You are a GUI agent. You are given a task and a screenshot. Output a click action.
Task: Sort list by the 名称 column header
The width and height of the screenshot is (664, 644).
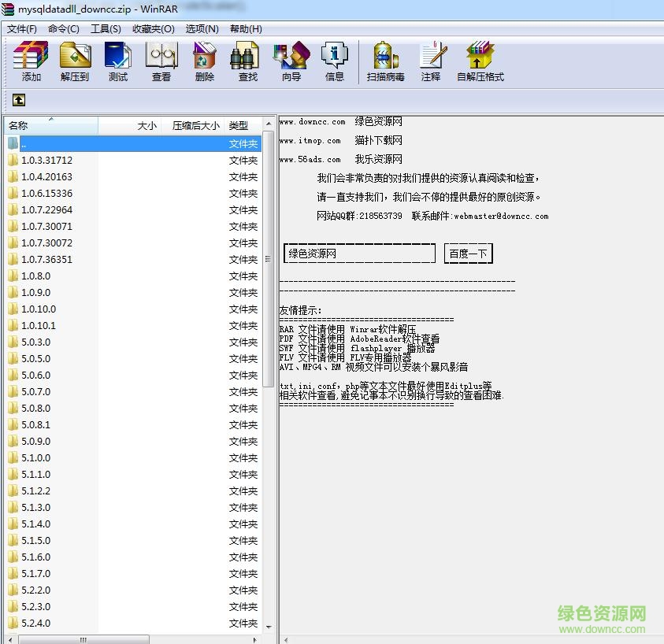pyautogui.click(x=20, y=125)
